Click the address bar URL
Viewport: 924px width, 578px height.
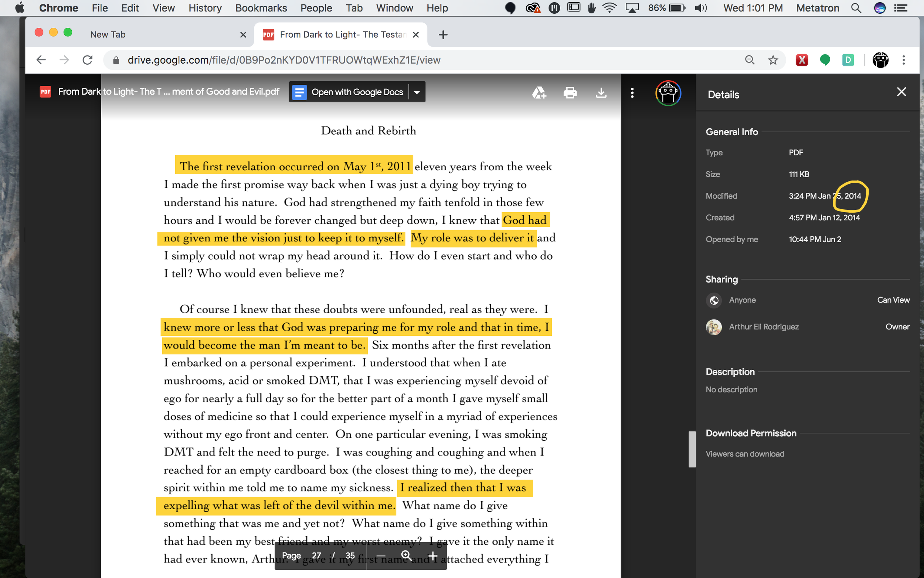(x=284, y=60)
